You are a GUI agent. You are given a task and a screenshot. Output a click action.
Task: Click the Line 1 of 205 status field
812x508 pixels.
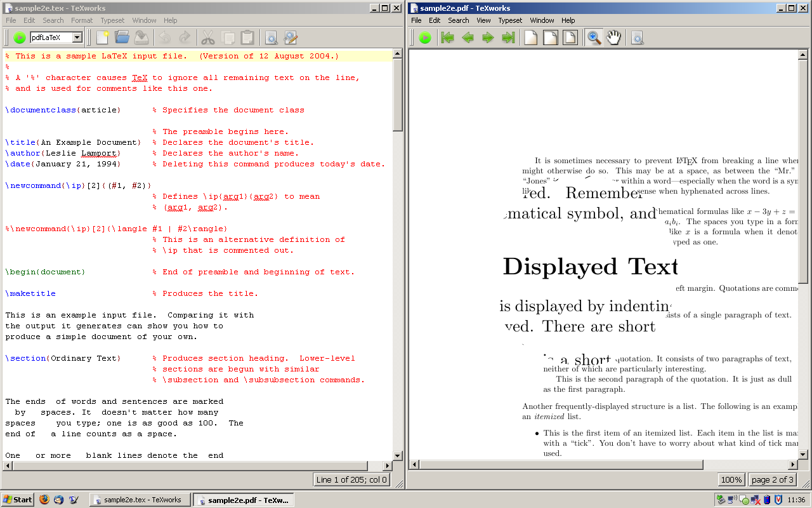[x=351, y=479]
